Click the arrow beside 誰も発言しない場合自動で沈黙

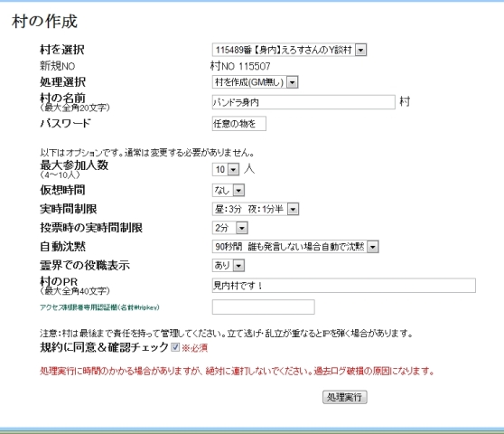tap(372, 247)
